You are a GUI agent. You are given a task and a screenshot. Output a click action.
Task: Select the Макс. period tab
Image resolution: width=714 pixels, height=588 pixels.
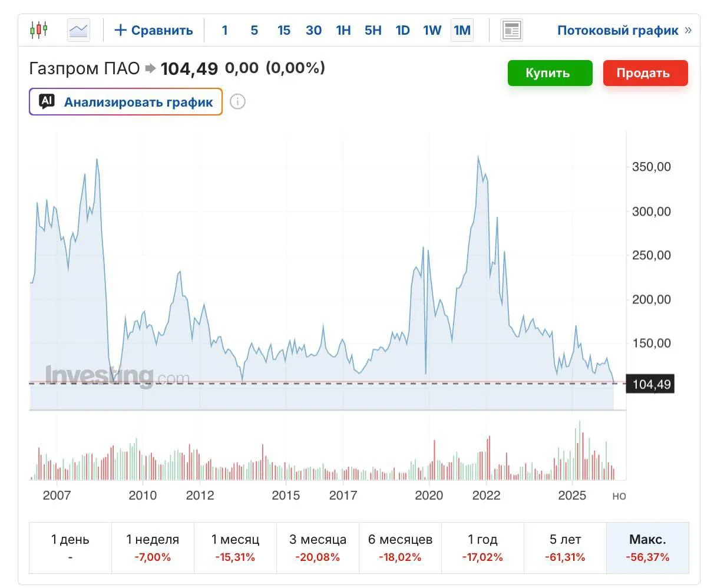click(x=647, y=547)
